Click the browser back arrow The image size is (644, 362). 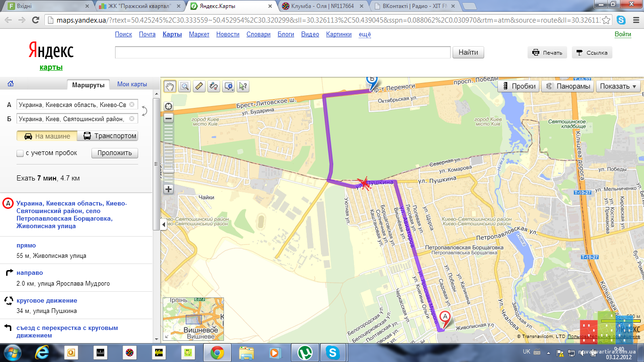[8, 20]
